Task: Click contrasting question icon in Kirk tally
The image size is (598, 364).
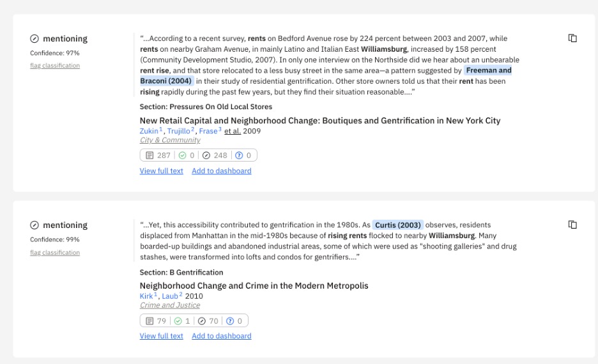Action: 230,321
